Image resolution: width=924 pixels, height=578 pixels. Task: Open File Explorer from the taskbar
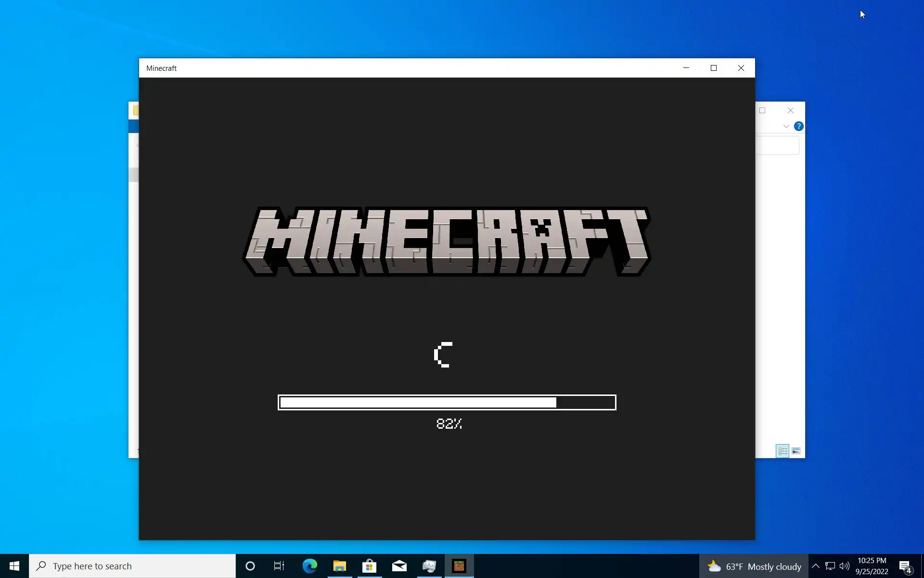[339, 566]
